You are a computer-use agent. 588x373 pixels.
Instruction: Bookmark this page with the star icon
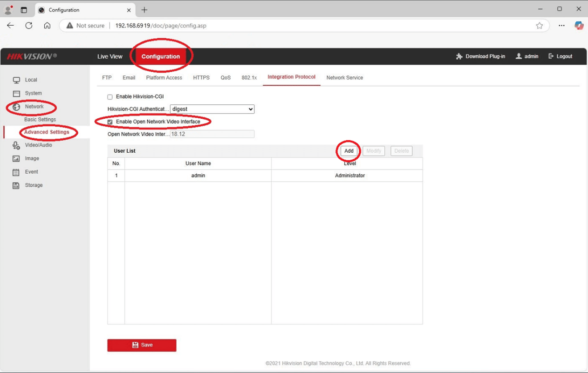pyautogui.click(x=540, y=26)
